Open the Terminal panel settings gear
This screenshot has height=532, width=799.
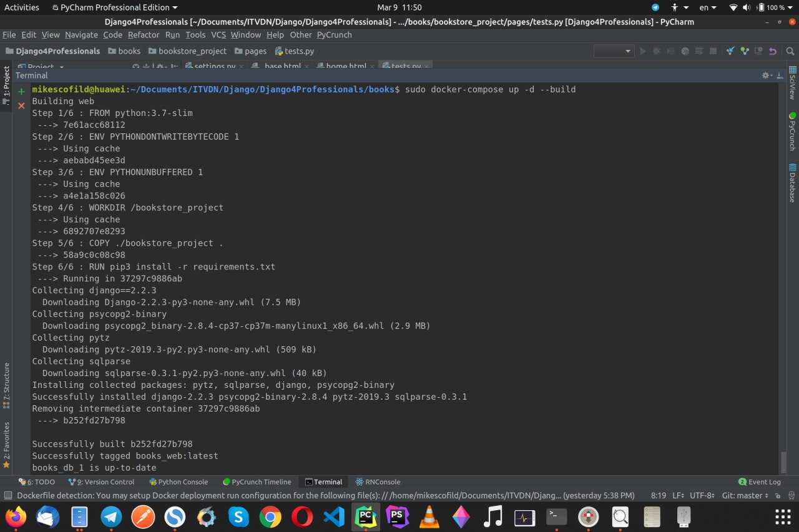pos(767,75)
